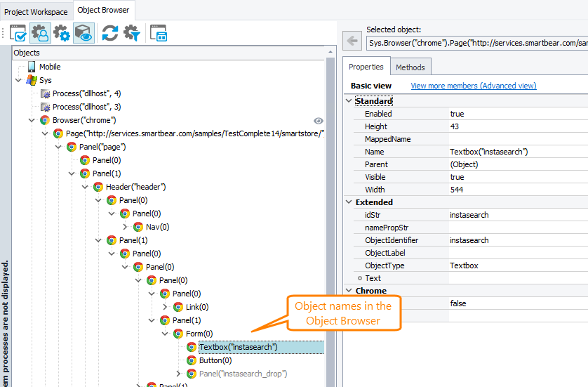The width and height of the screenshot is (588, 387).
Task: Expand the Nav(0) tree node
Action: pyautogui.click(x=126, y=227)
